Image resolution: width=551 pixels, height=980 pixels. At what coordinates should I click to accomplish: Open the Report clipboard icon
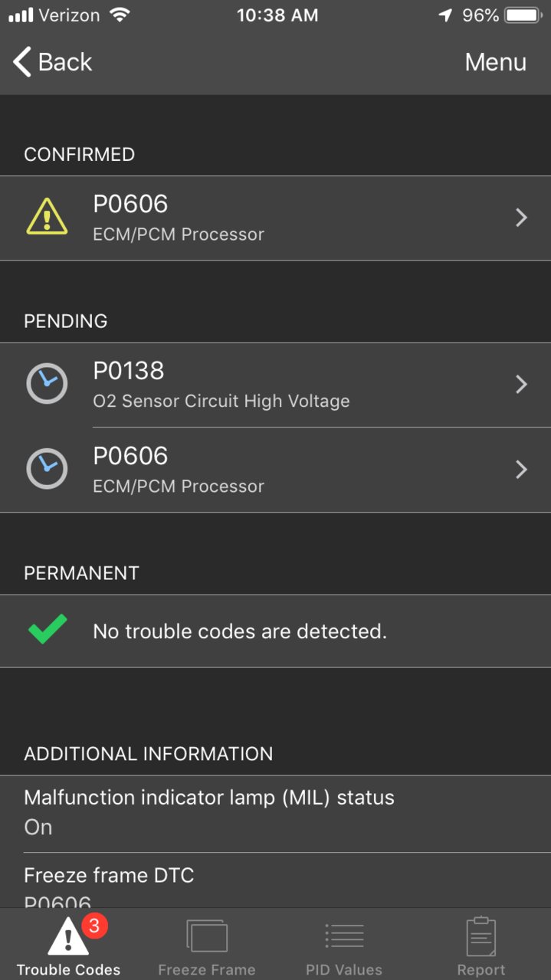pos(481,936)
